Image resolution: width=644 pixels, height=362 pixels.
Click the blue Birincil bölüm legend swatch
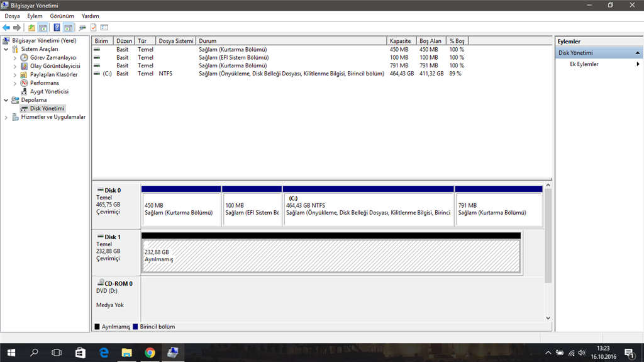(135, 327)
